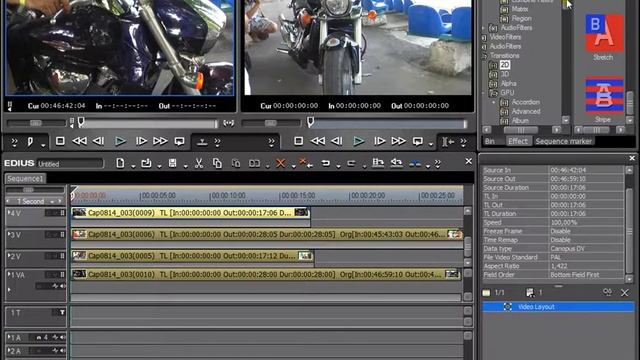The height and width of the screenshot is (360, 640).
Task: Click the Replace clip icon
Action: (254, 163)
